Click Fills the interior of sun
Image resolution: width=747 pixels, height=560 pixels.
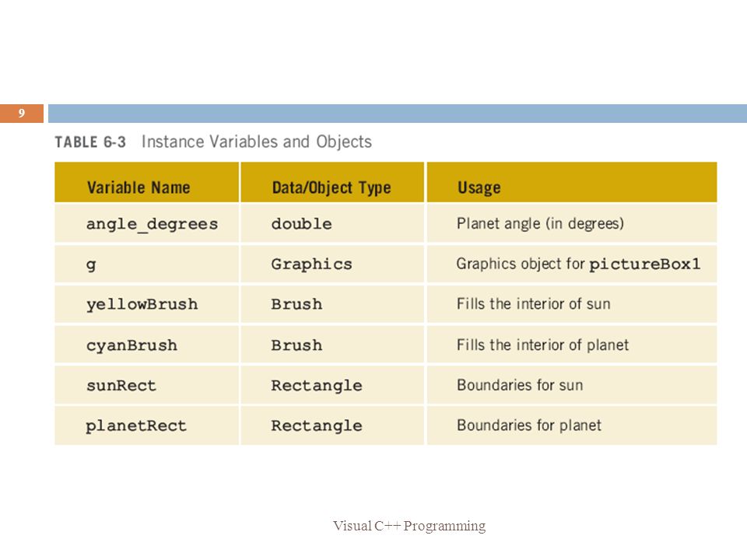[533, 304]
